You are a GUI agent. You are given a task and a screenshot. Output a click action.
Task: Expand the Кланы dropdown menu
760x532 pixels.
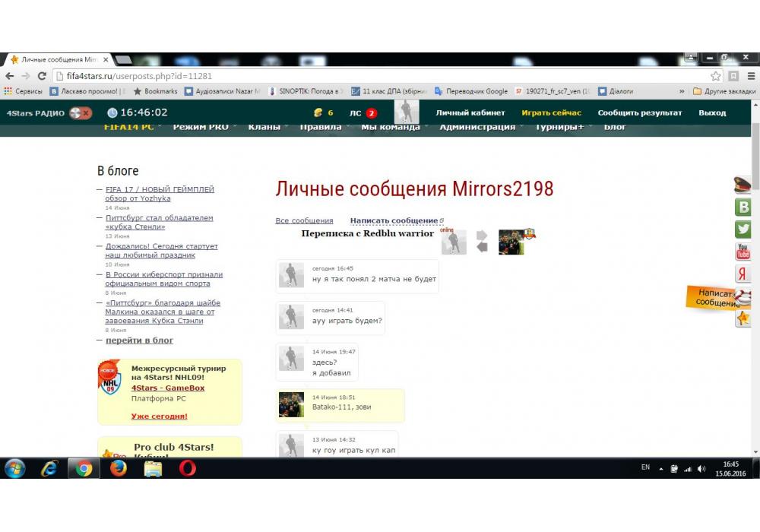point(264,127)
